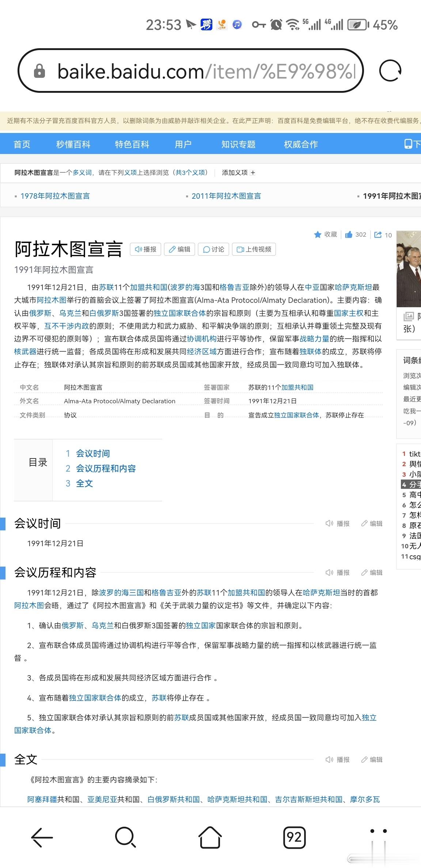Click the thumbs-up like icon 302

coord(349,235)
